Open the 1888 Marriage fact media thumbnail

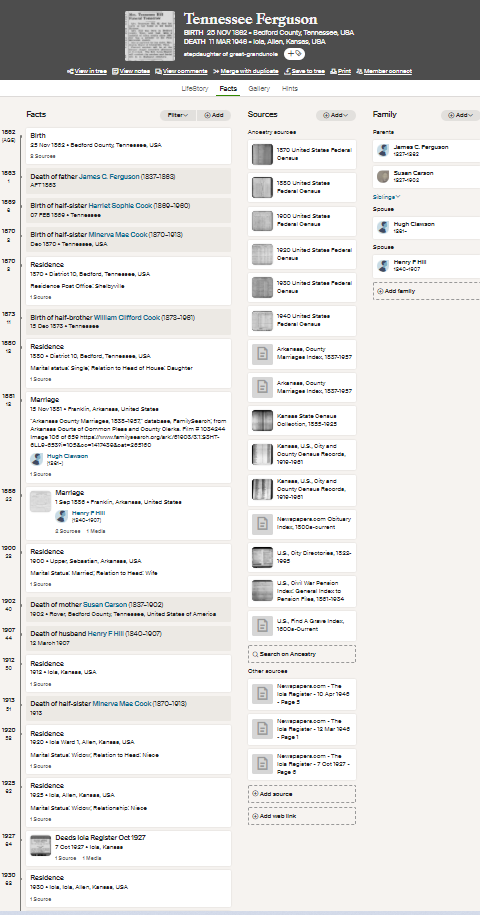(41, 502)
